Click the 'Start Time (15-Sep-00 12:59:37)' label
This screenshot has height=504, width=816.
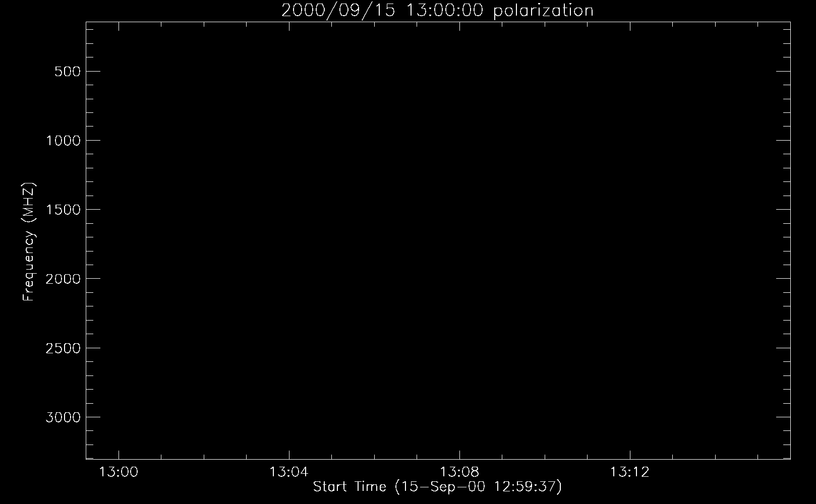[x=437, y=487]
